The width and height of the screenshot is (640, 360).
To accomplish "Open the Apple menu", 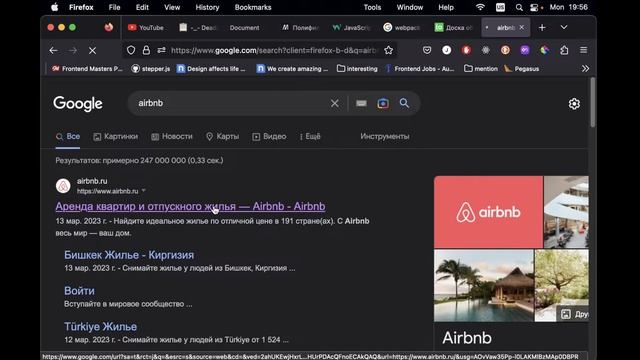I will tap(54, 7).
